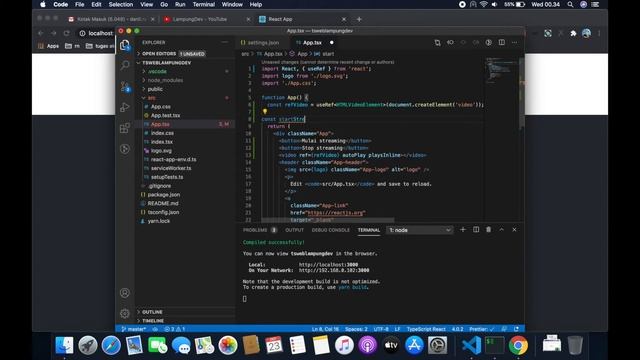Screen dimensions: 640x360
Task: Open the App Store from the Dock
Action: pos(414,345)
